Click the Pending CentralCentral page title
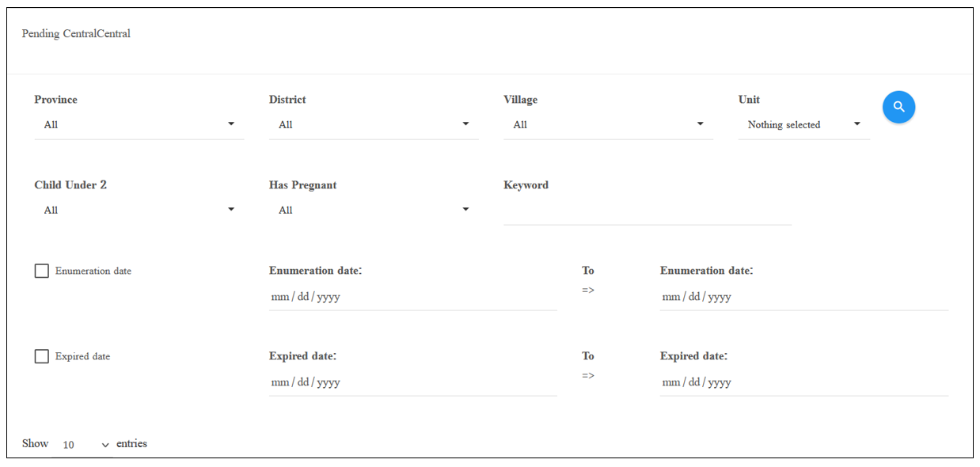This screenshot has height=467, width=980. [76, 34]
